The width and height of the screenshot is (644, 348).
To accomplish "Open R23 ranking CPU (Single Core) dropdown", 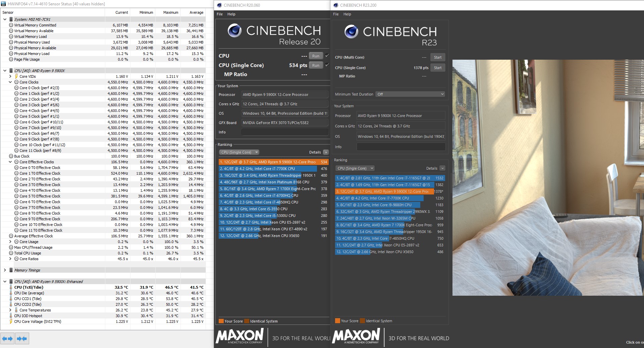I will pos(355,168).
